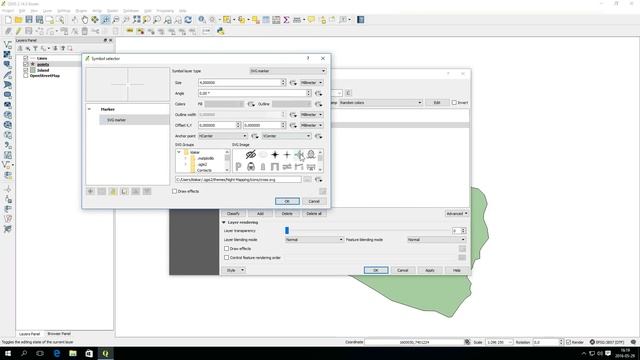Toggle visibility of Island layer

26,70
